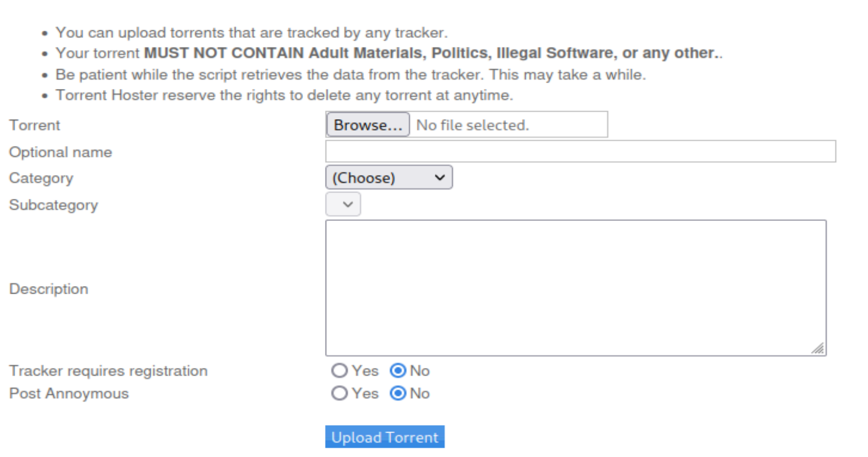Image resolution: width=868 pixels, height=457 pixels.
Task: Click the Subcategory label text
Action: pos(53,205)
